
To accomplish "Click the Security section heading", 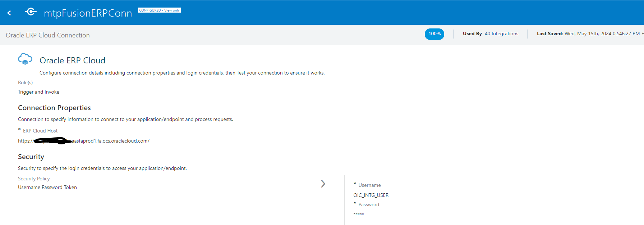I will (31, 157).
